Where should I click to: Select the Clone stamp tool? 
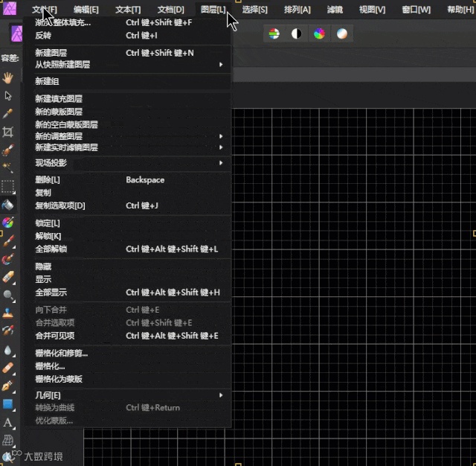click(7, 313)
